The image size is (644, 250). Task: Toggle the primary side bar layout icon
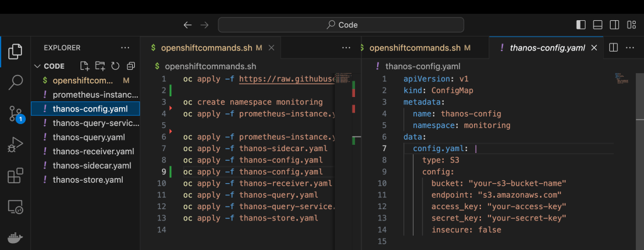click(x=581, y=25)
